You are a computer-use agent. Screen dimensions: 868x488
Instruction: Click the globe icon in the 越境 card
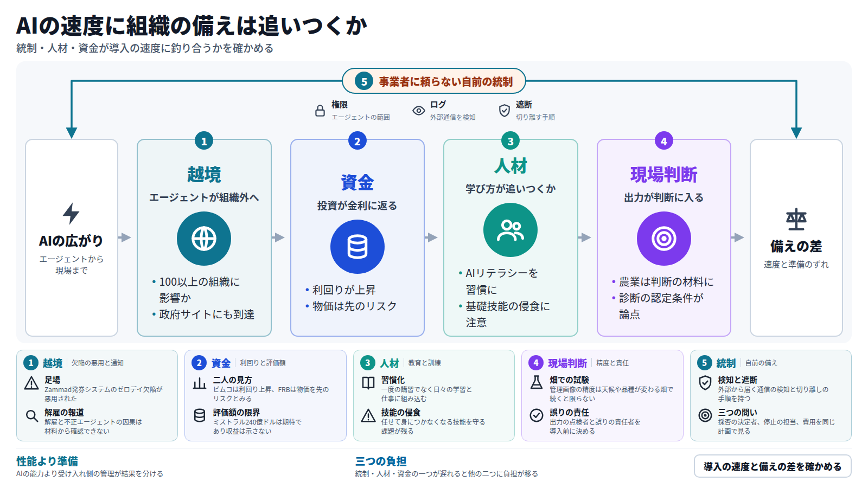tap(204, 239)
